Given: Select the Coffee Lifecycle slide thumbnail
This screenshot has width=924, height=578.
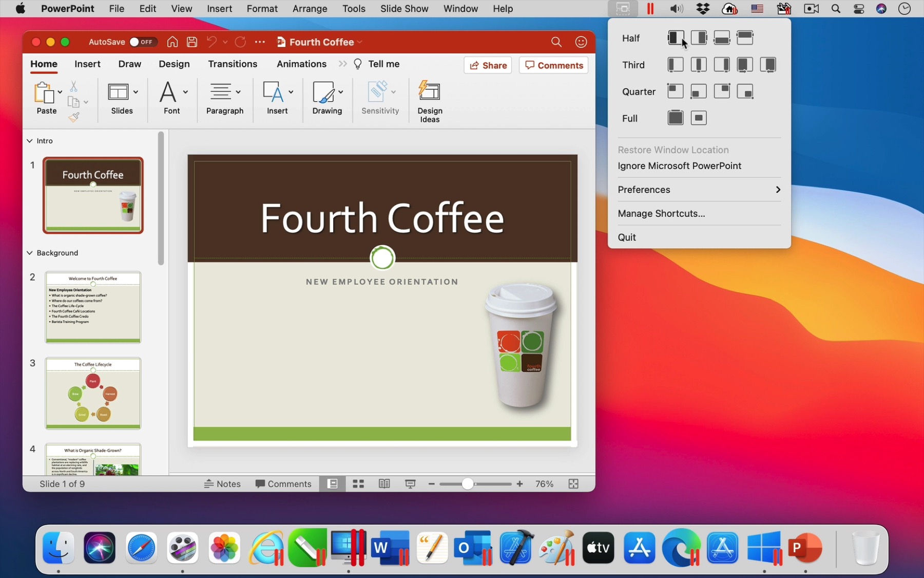Looking at the screenshot, I should 93,394.
